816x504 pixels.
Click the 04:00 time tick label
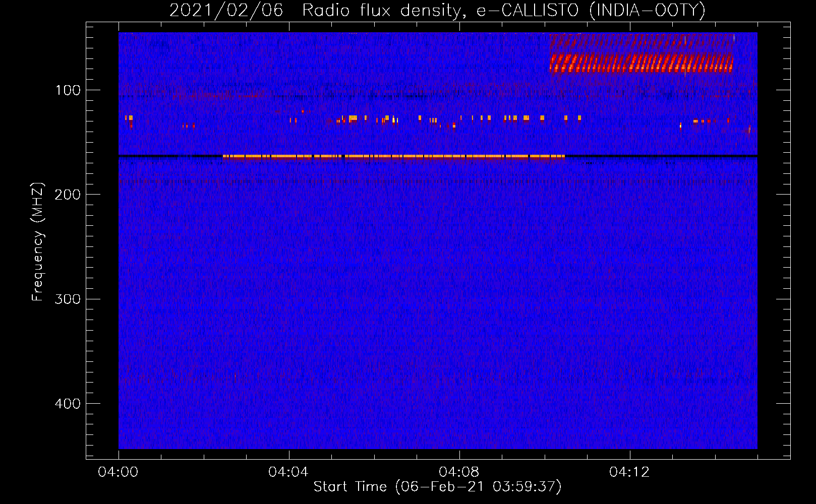[x=118, y=472]
